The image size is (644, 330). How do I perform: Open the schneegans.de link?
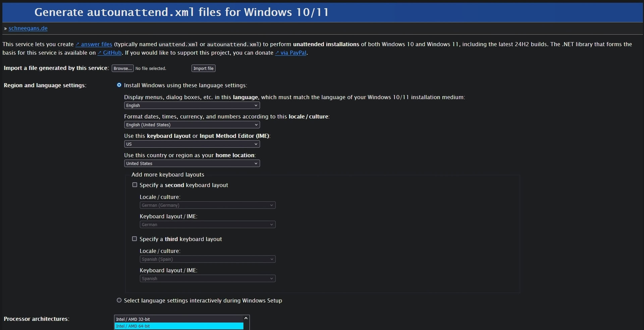coord(28,29)
